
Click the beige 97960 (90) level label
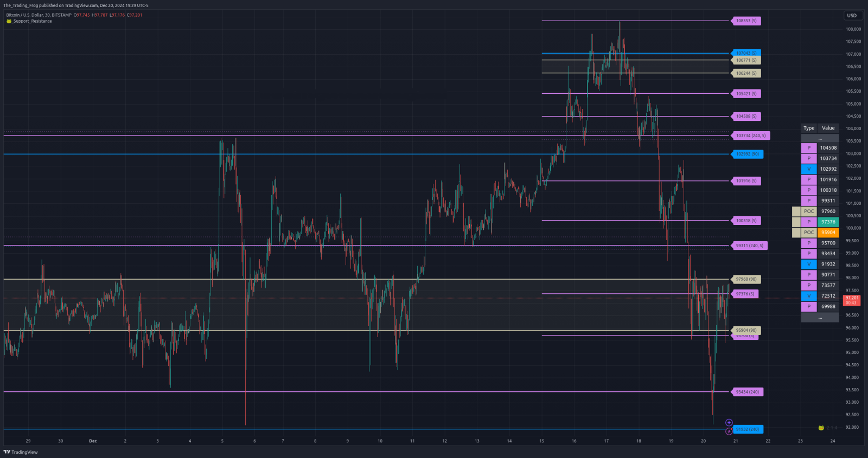(746, 279)
